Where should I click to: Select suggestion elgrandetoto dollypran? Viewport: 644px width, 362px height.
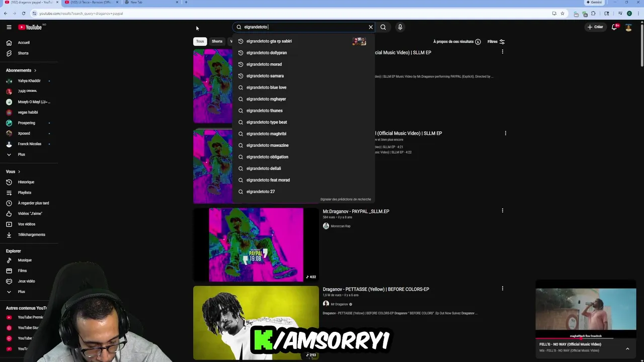click(x=303, y=53)
